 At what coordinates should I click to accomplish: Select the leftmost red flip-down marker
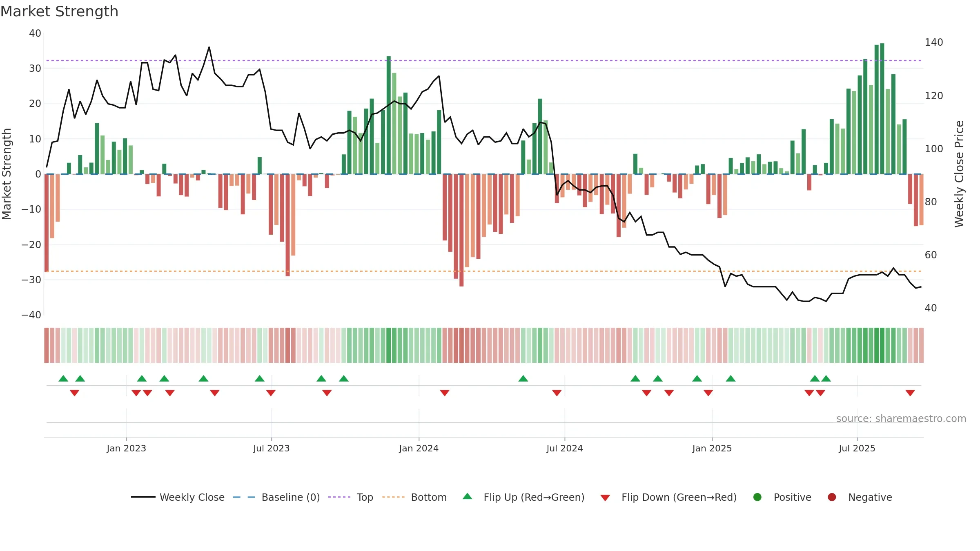pyautogui.click(x=74, y=393)
